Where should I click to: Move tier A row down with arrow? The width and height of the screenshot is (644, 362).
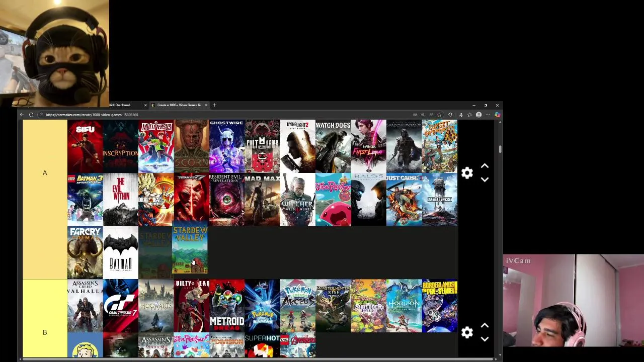click(x=485, y=179)
